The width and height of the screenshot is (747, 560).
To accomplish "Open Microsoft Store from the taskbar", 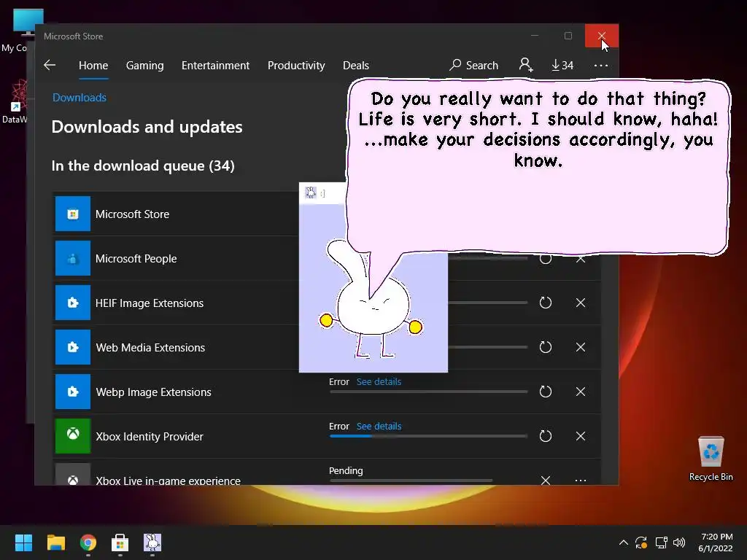I will 120,542.
